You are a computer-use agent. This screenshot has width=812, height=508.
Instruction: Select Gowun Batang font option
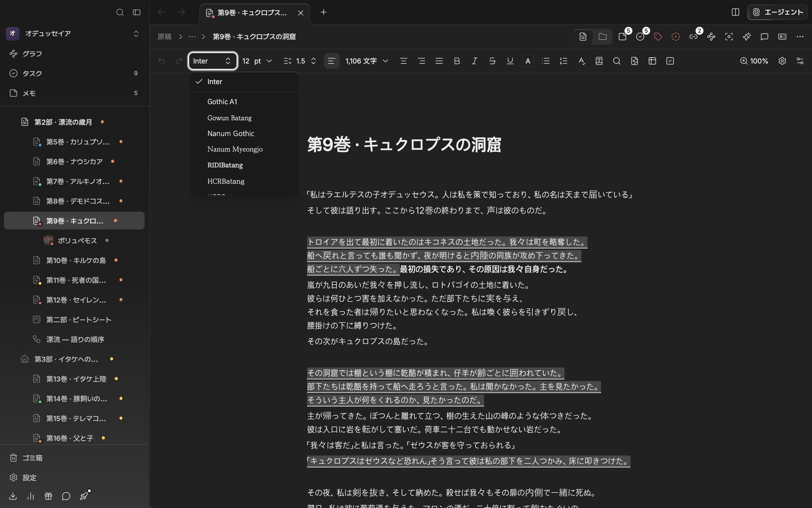tap(244, 118)
